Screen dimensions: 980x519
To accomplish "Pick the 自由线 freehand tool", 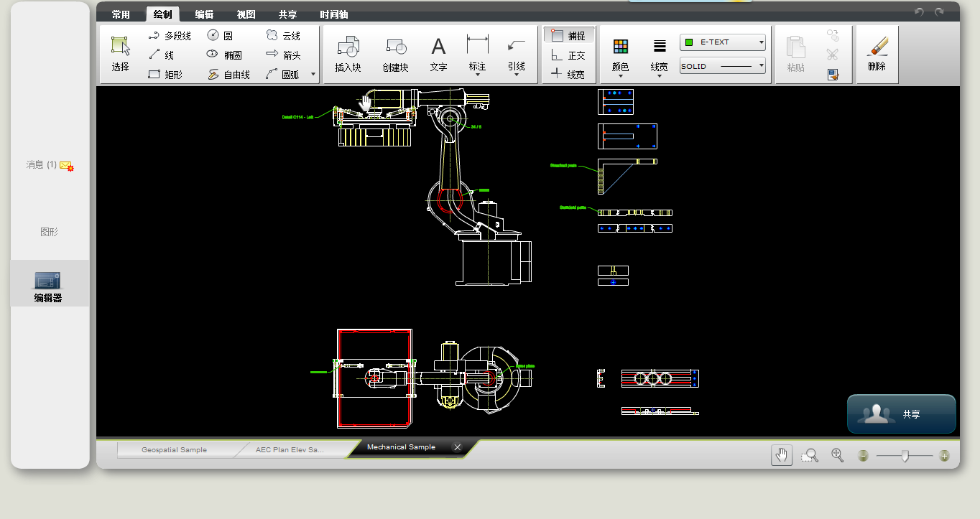I will tap(228, 74).
